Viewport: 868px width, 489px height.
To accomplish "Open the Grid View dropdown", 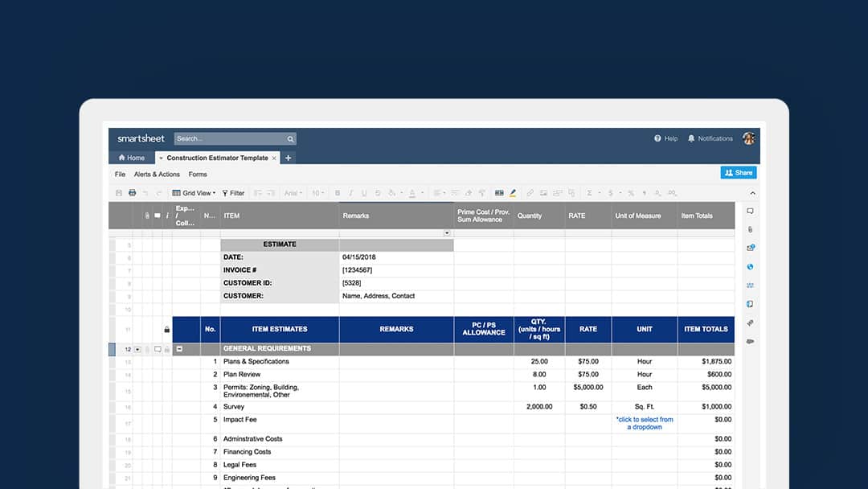I will [194, 193].
